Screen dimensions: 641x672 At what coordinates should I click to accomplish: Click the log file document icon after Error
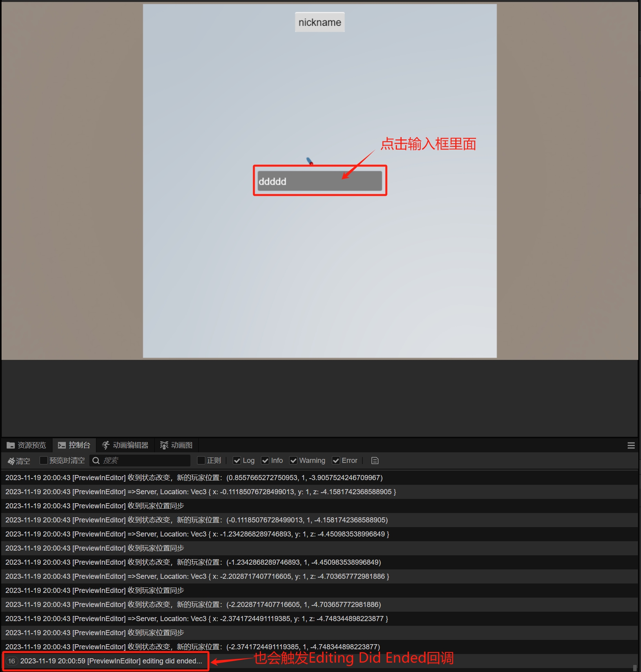[374, 461]
